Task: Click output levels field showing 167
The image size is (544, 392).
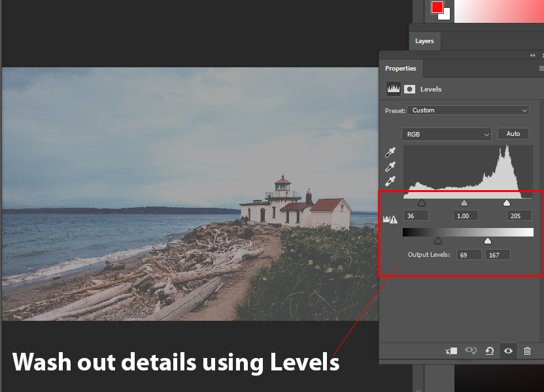Action: [x=498, y=255]
